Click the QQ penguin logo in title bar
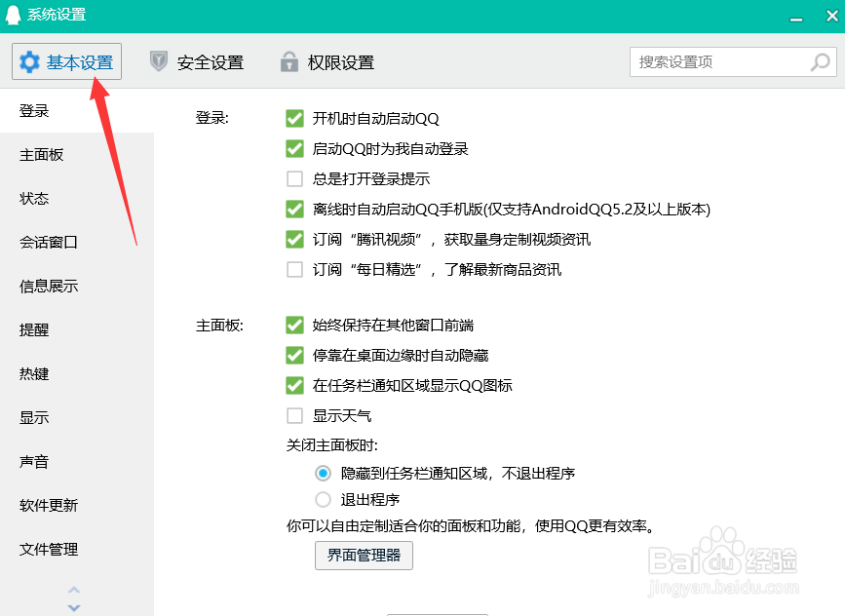This screenshot has width=845, height=616. (13, 15)
